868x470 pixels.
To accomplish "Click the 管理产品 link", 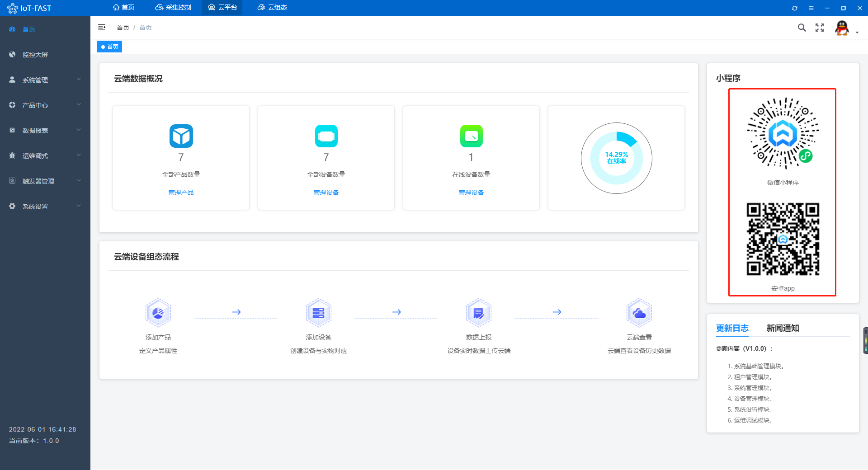I will [181, 193].
